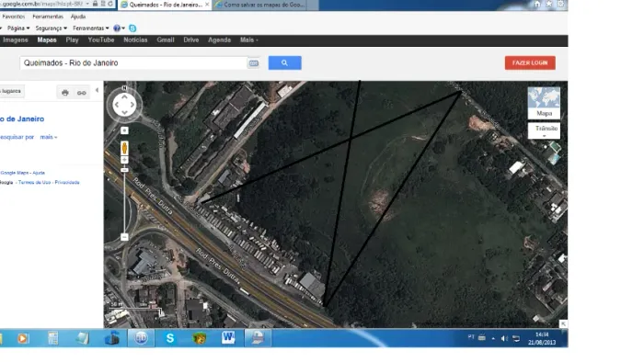Click the search field with Queimados text
Screen dimensions: 644x362
(133, 62)
